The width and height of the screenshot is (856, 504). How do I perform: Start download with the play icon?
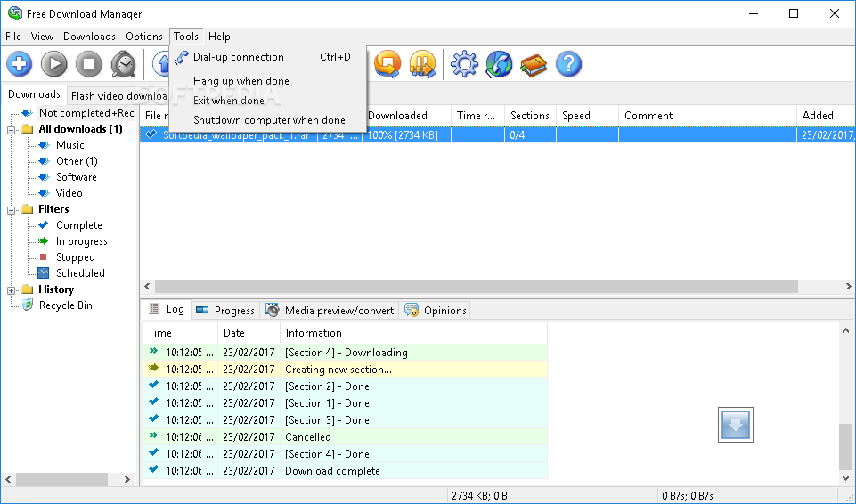[54, 64]
